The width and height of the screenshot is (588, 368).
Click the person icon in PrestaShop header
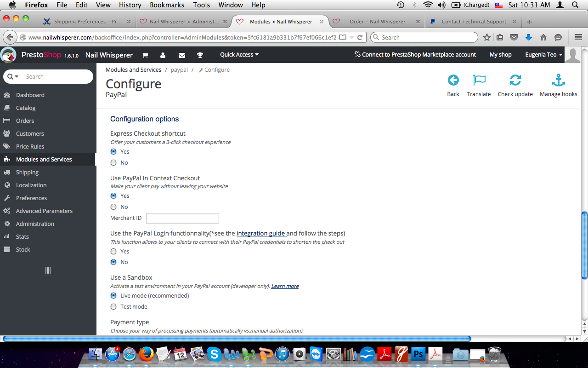click(x=163, y=55)
